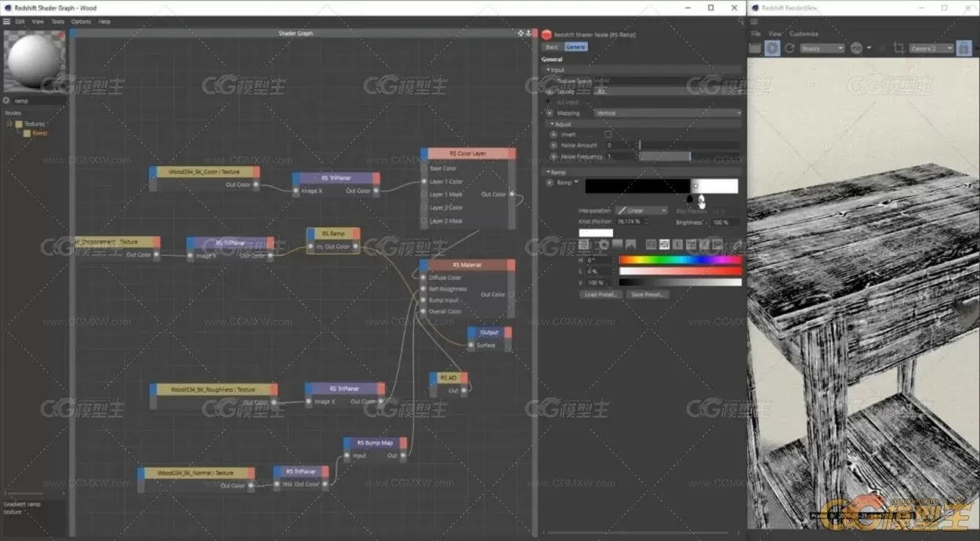980x541 pixels.
Task: Open the Mapping dropdown set to Vertical
Action: tap(668, 113)
